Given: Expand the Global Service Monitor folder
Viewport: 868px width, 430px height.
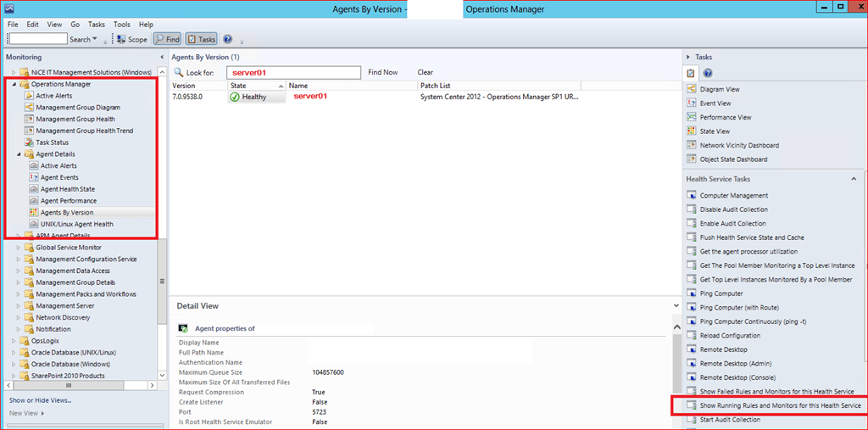Looking at the screenshot, I should (x=19, y=248).
